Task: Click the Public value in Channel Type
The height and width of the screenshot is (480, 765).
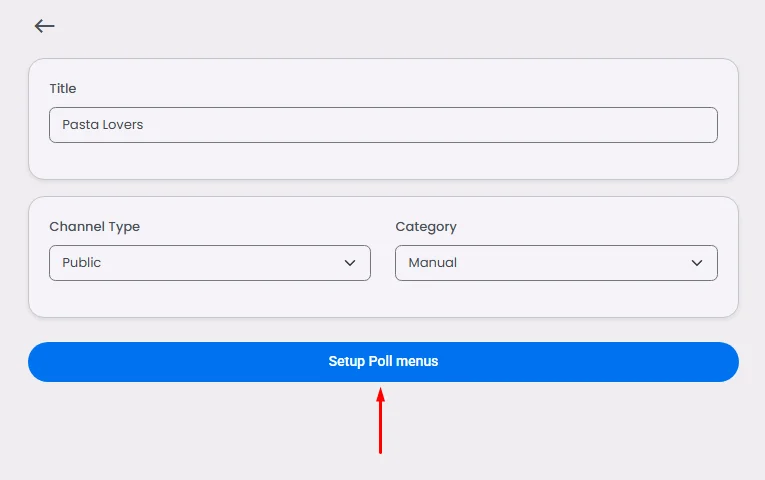Action: tap(82, 263)
